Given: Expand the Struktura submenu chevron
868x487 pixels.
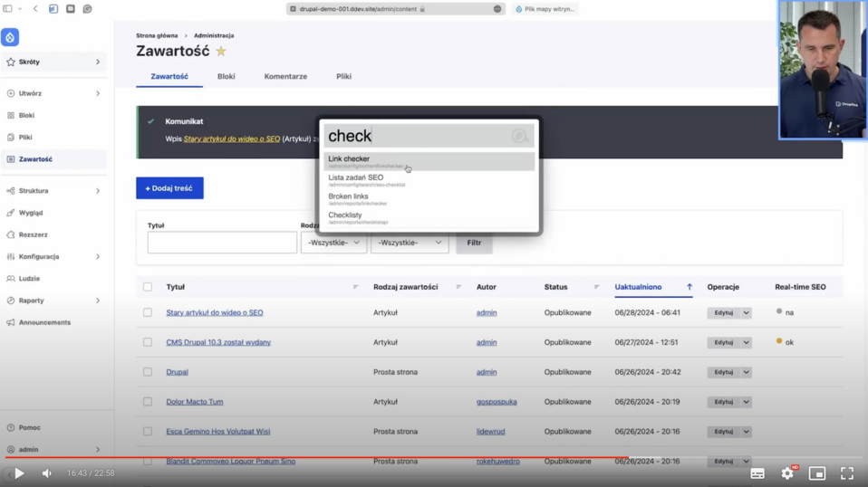Looking at the screenshot, I should coord(98,191).
